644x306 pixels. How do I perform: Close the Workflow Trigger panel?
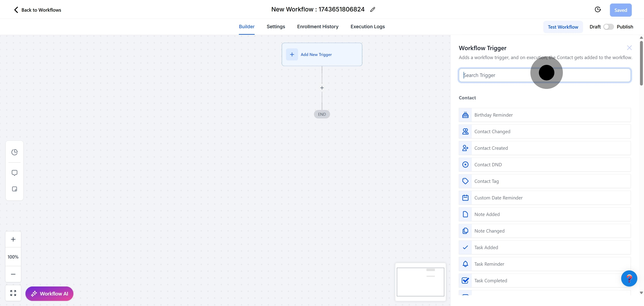[x=629, y=48]
